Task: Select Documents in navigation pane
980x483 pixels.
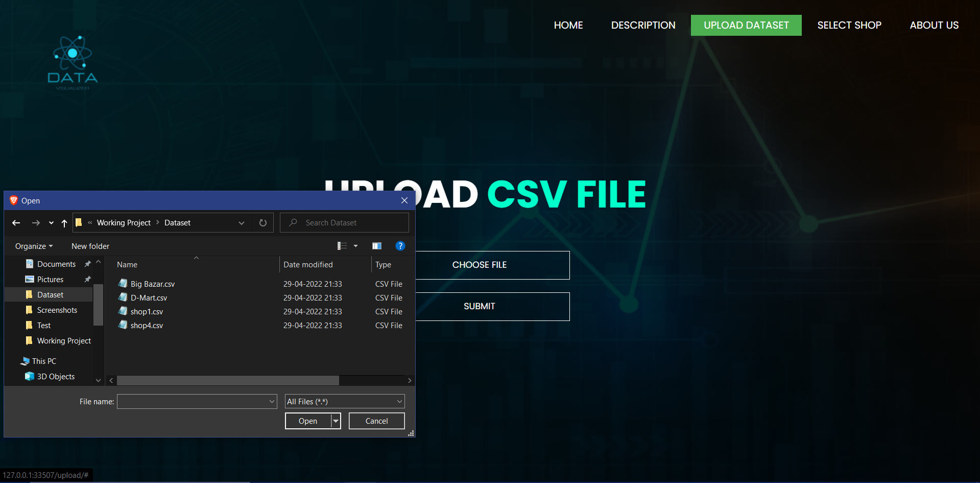Action: point(56,264)
